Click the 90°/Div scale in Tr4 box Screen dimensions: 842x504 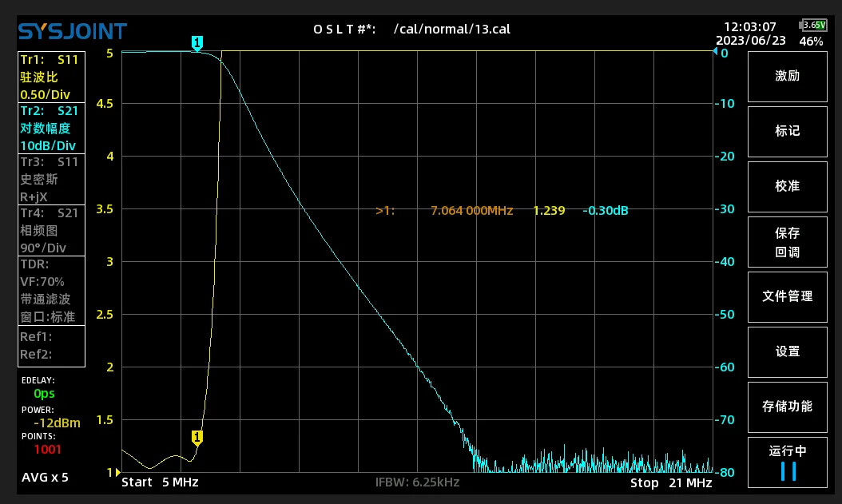coord(43,248)
